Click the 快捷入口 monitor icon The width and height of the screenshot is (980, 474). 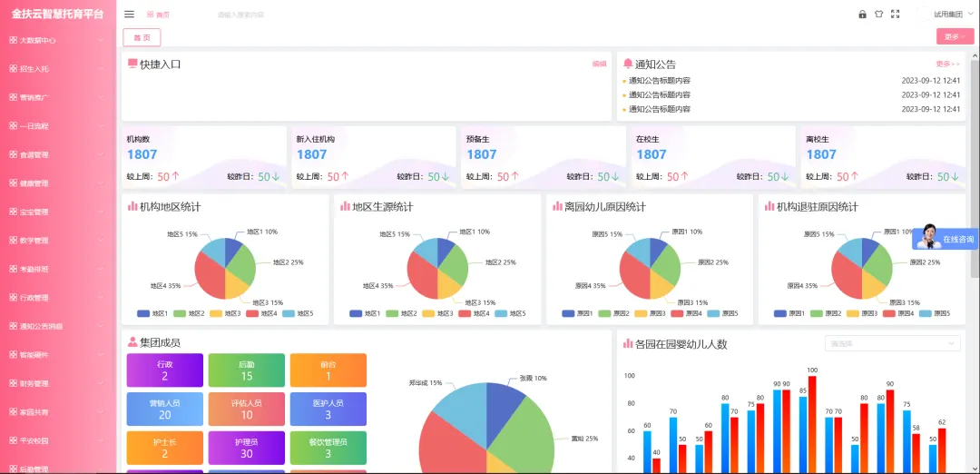(x=132, y=64)
